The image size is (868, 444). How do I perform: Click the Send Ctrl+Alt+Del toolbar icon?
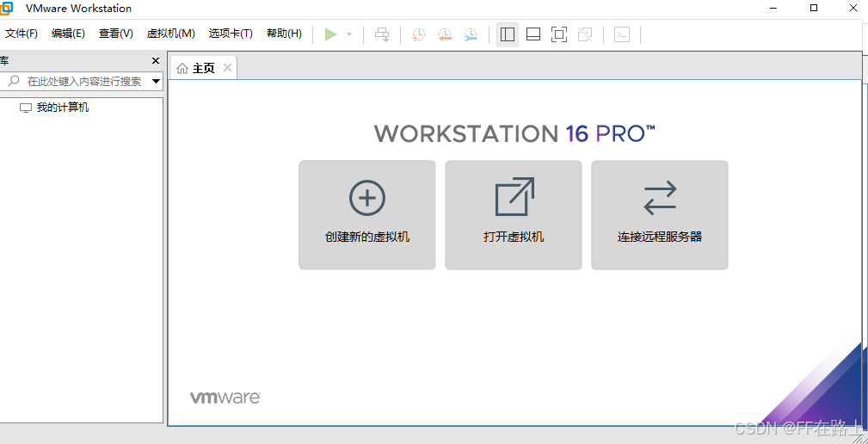tap(382, 34)
